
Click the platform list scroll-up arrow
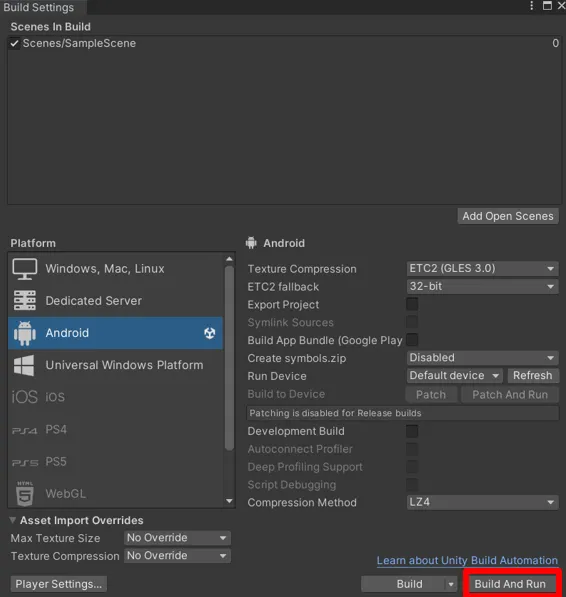[x=229, y=259]
